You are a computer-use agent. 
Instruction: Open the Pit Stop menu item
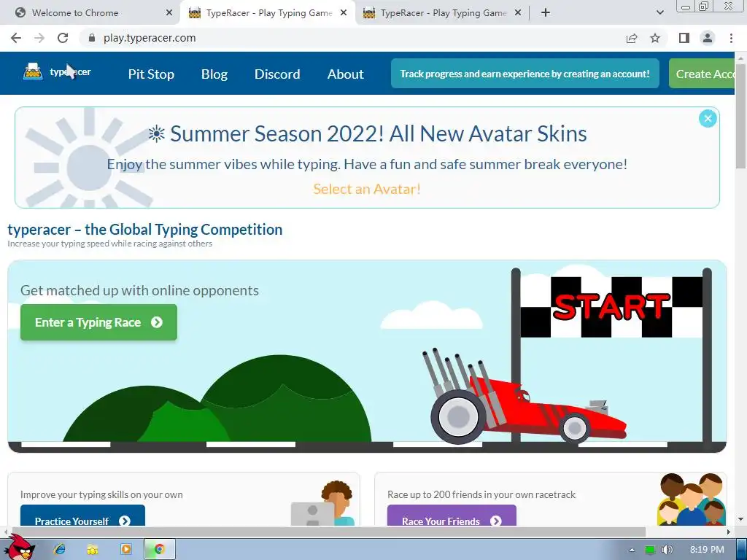151,74
